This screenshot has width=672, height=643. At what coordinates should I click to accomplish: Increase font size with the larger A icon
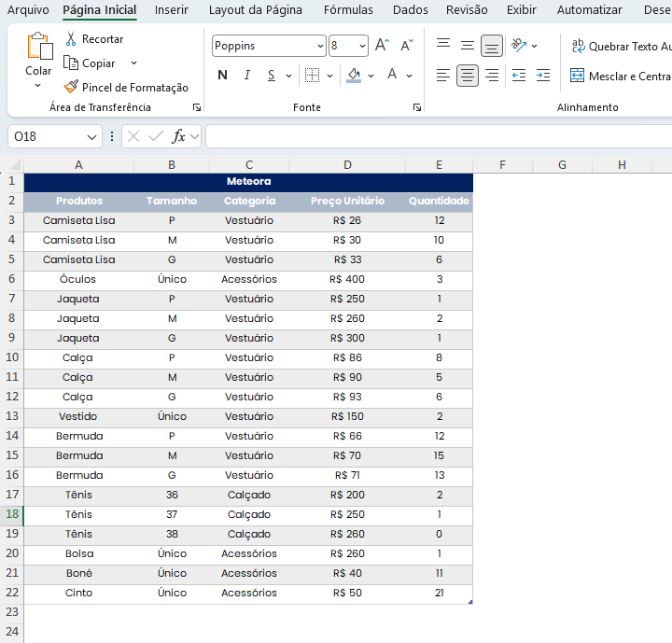(x=382, y=46)
